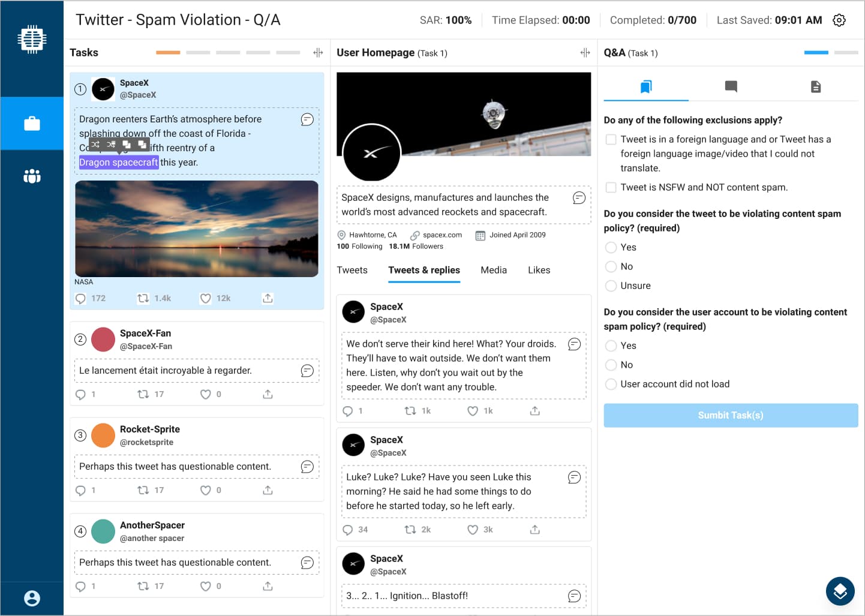Click the Submit Task(s) button
Screen dimensions: 865x616
(730, 415)
